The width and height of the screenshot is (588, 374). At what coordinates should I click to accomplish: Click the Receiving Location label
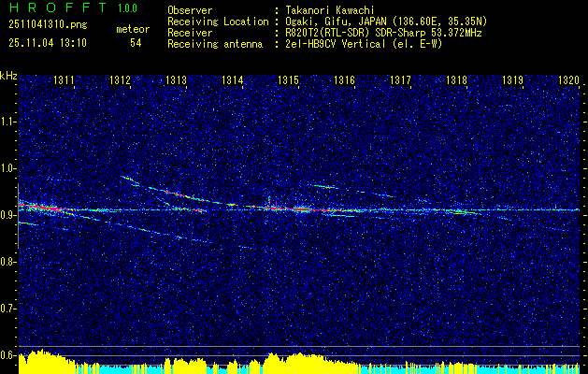pos(218,22)
